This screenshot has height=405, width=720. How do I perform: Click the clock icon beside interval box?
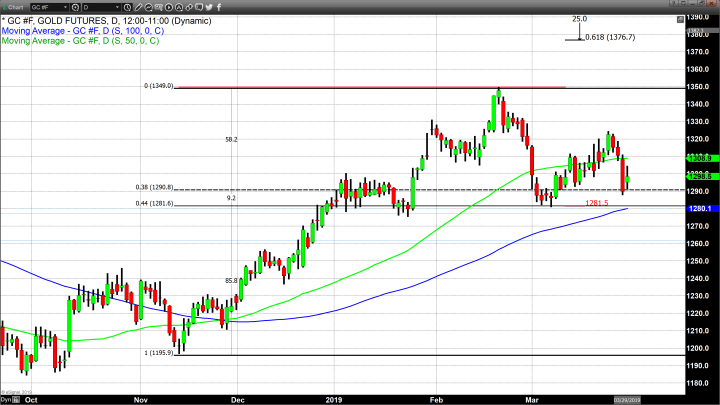click(129, 8)
